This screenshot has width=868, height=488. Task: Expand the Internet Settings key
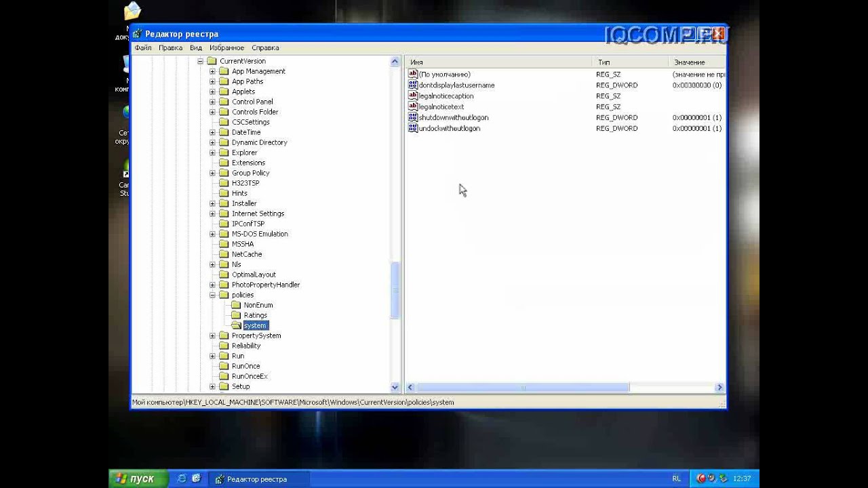212,213
